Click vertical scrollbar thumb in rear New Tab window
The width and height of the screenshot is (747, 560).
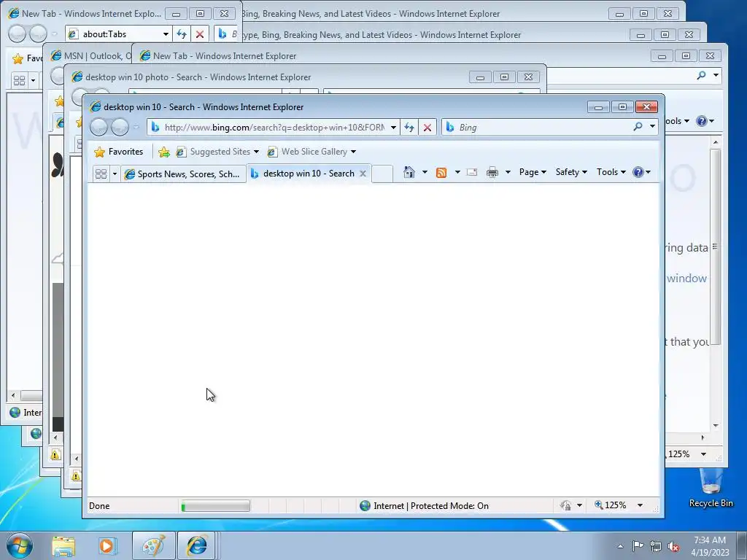[x=715, y=246]
